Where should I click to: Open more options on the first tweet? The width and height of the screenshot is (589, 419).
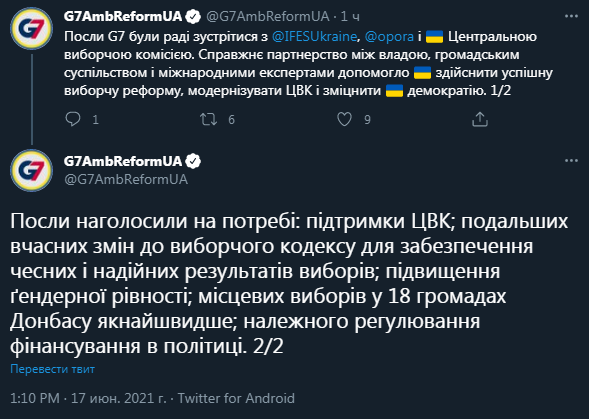click(x=571, y=16)
